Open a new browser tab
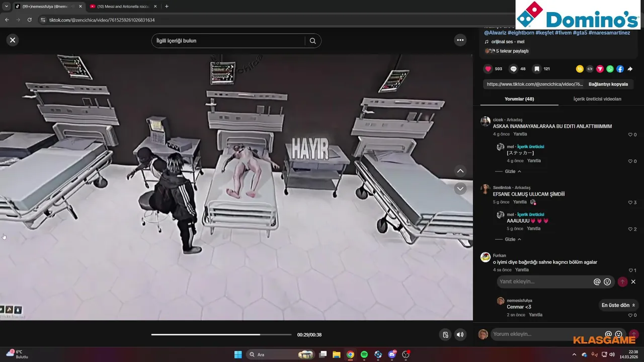 click(167, 7)
